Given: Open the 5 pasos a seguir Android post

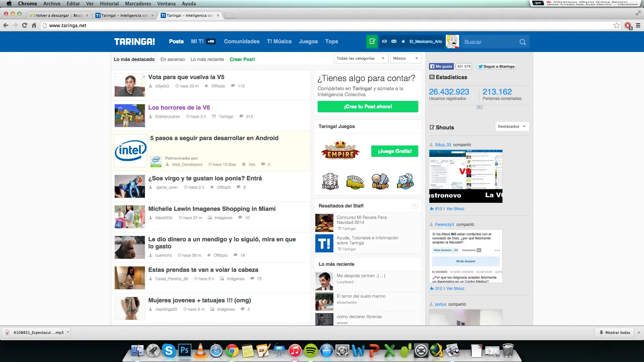Looking at the screenshot, I should [x=214, y=138].
